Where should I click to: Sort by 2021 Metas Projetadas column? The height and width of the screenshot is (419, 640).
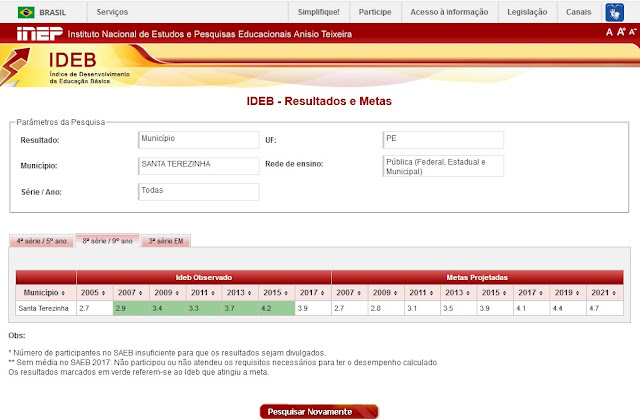(x=602, y=291)
